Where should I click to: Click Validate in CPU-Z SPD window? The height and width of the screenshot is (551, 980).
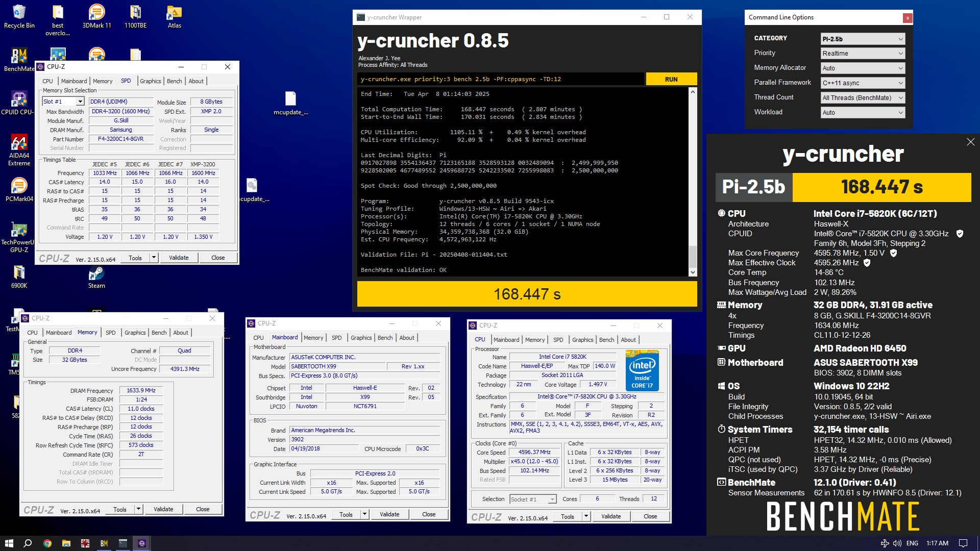(x=179, y=258)
